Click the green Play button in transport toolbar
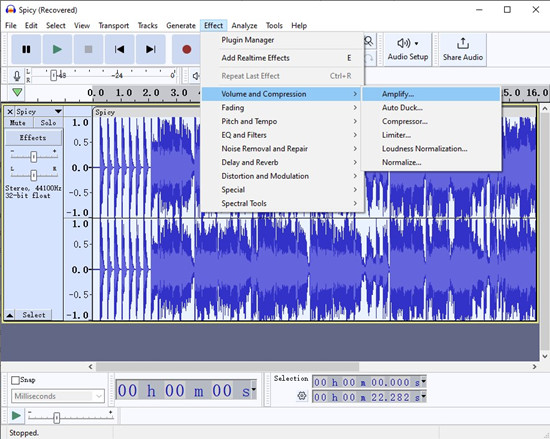Image resolution: width=550 pixels, height=439 pixels. click(x=57, y=49)
